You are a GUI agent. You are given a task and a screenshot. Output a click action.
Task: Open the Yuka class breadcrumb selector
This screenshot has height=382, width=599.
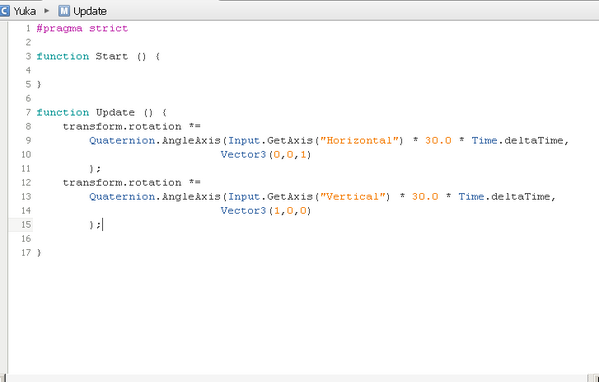click(x=24, y=11)
